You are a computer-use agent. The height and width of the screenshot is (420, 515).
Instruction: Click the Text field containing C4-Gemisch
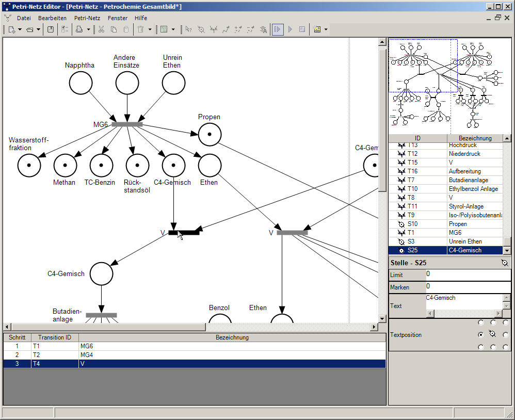pyautogui.click(x=464, y=301)
